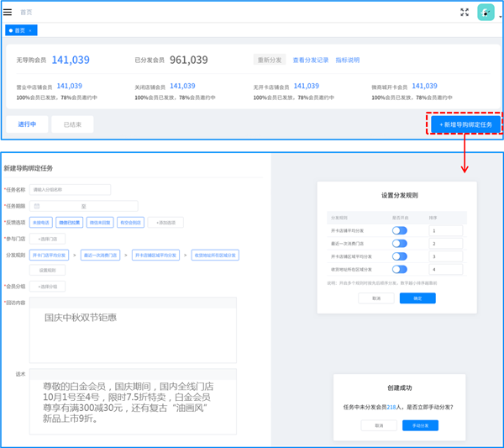The width and height of the screenshot is (504, 448).
Task: Click the 新增导购绑定任务 button
Action: (465, 124)
